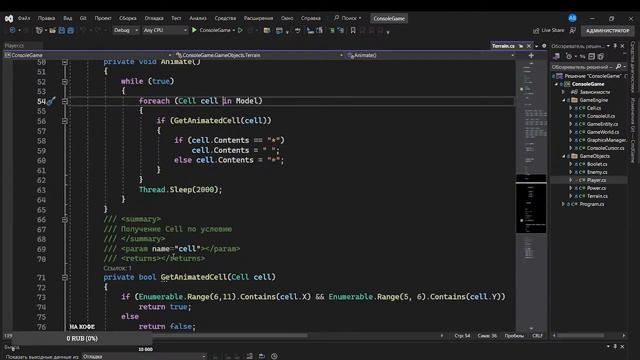Click Collapse All in Solution Explorer toolbar
Image resolution: width=640 pixels, height=360 pixels.
pyautogui.click(x=591, y=56)
